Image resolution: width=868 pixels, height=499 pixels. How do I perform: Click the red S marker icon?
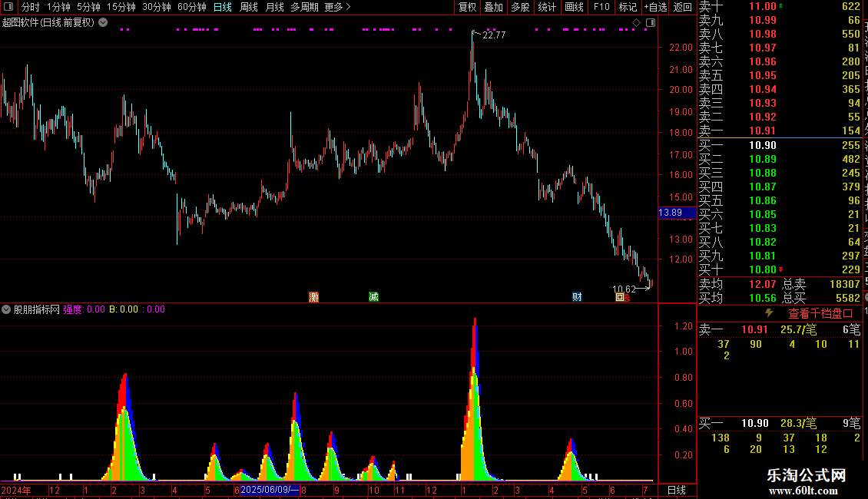tap(628, 298)
